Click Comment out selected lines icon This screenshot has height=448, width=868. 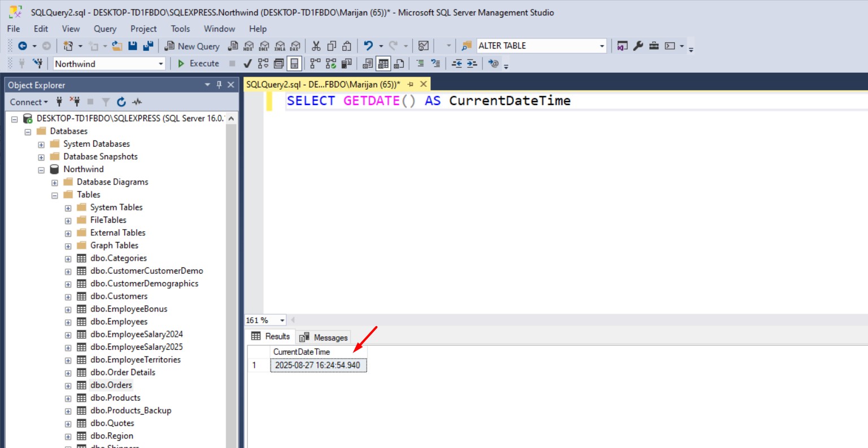point(420,64)
